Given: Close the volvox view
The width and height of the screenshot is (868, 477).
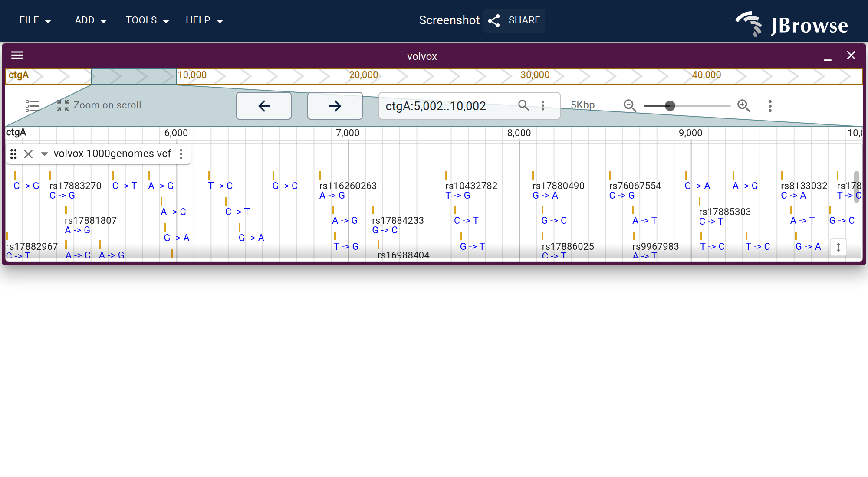Looking at the screenshot, I should click(851, 56).
